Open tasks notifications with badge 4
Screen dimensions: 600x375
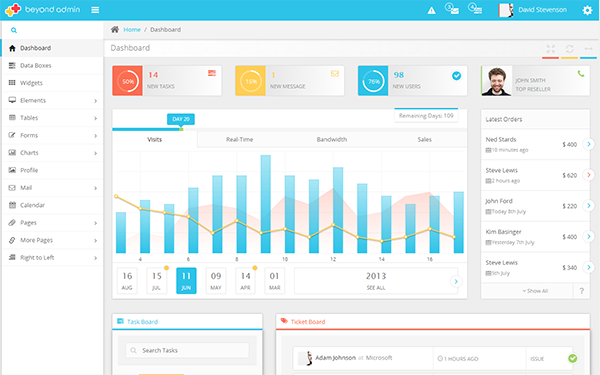(x=475, y=9)
